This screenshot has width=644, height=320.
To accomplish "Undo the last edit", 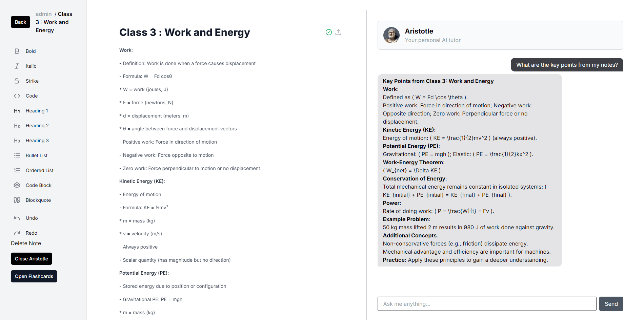I will point(17,218).
